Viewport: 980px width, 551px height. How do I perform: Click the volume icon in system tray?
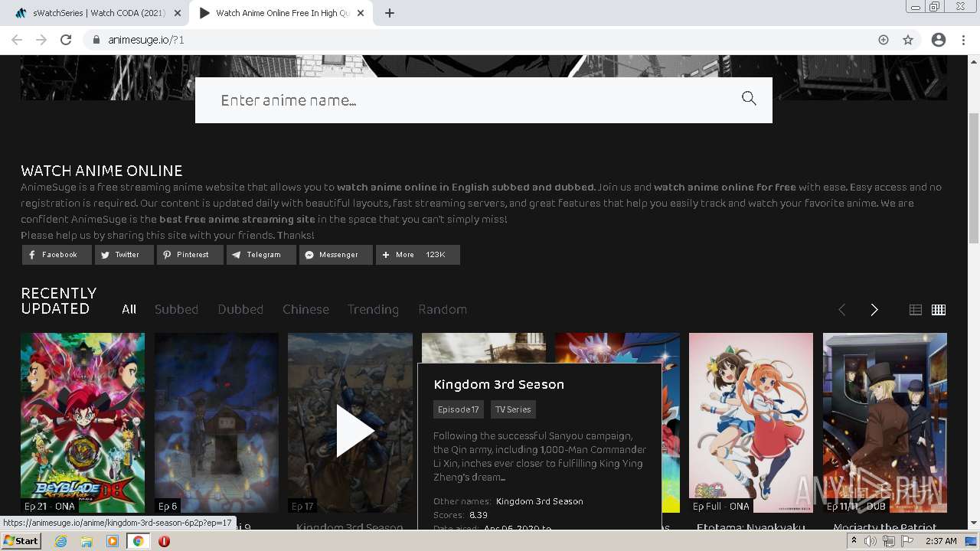tap(871, 541)
